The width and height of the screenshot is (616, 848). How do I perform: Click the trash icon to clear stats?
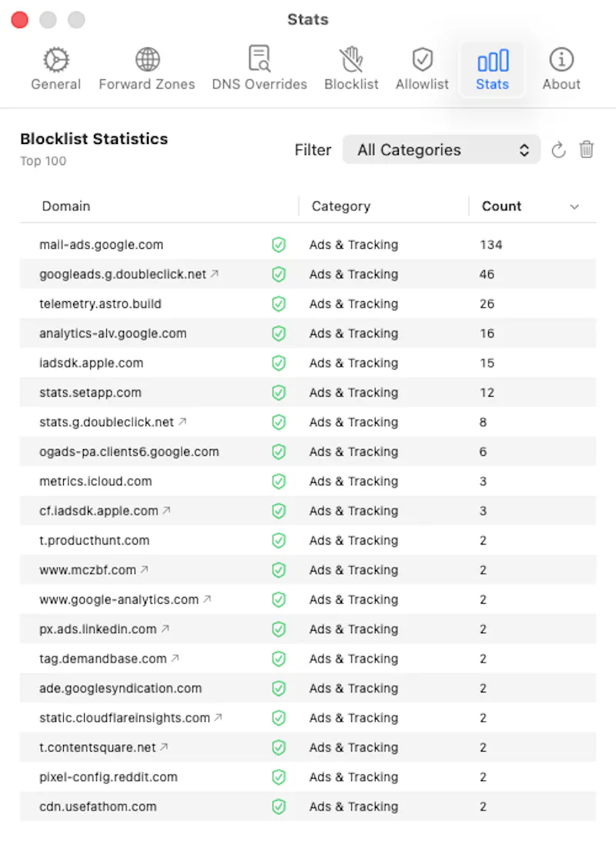[x=586, y=149]
